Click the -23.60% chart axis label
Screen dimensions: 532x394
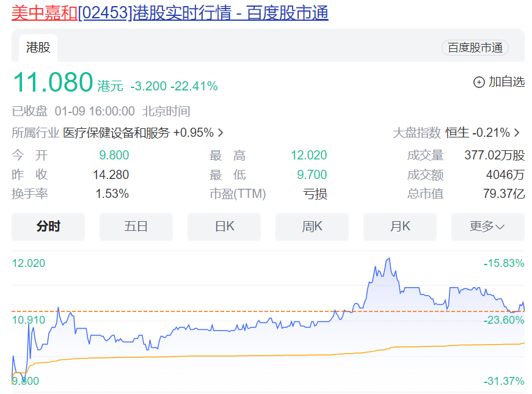pos(504,319)
